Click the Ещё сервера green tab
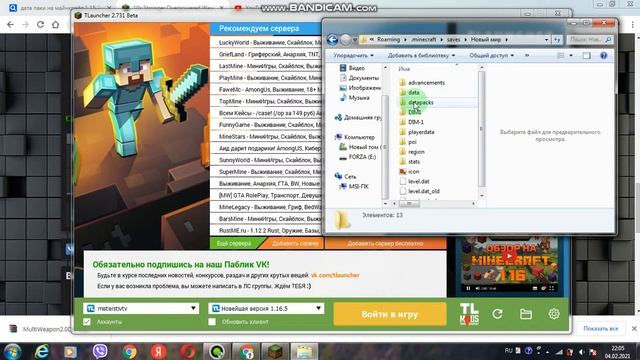 tap(234, 243)
